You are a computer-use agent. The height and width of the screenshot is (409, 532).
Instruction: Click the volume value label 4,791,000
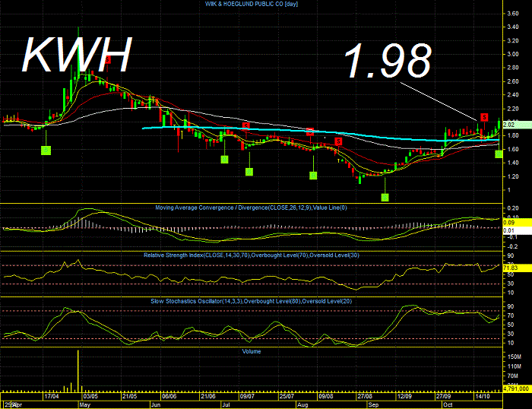(517, 388)
